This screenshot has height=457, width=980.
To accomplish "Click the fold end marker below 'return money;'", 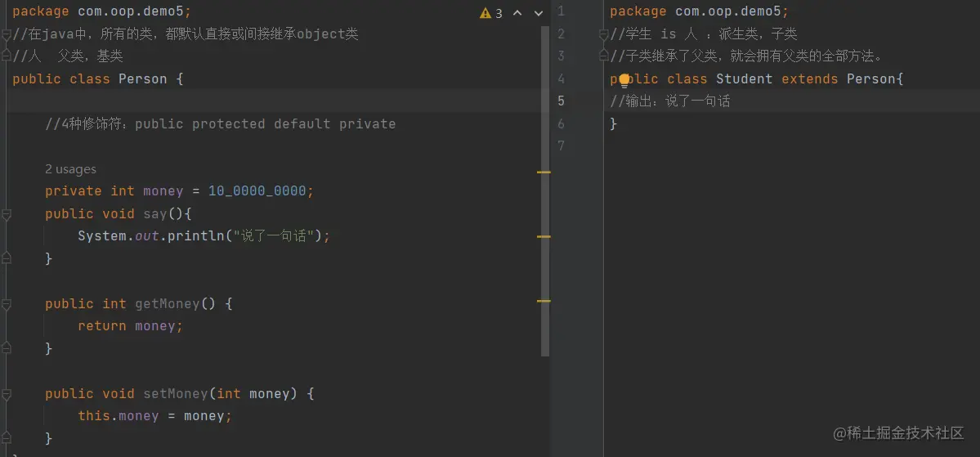I will (x=7, y=348).
